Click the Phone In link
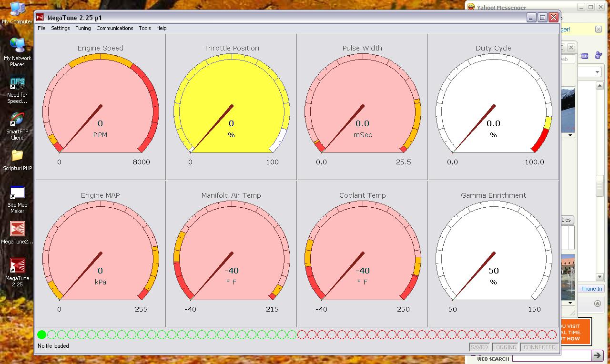The width and height of the screenshot is (610, 364). coord(591,289)
